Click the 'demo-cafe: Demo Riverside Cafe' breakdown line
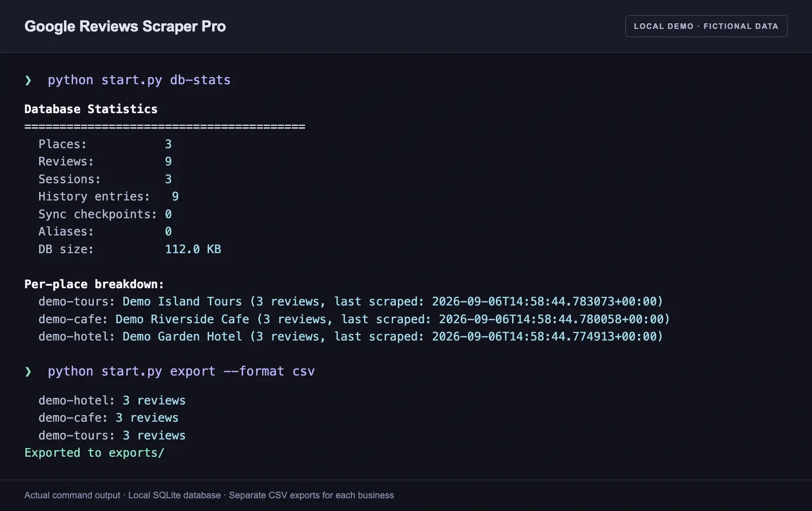Image resolution: width=812 pixels, height=511 pixels. pos(354,319)
